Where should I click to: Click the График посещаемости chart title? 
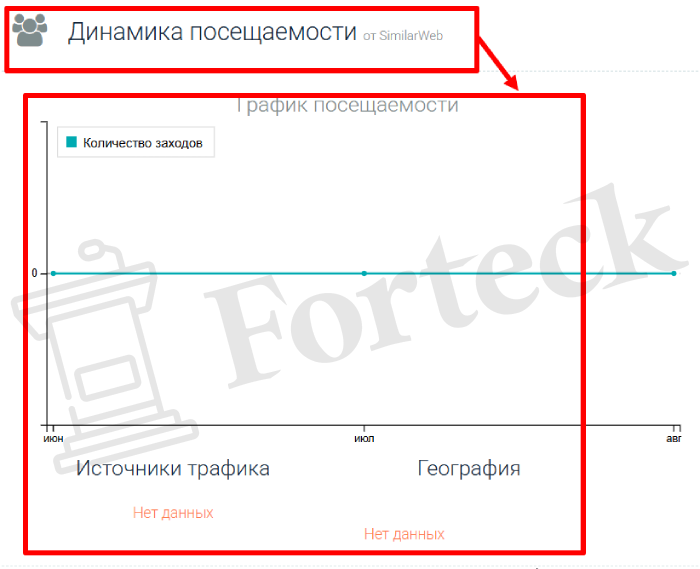347,105
